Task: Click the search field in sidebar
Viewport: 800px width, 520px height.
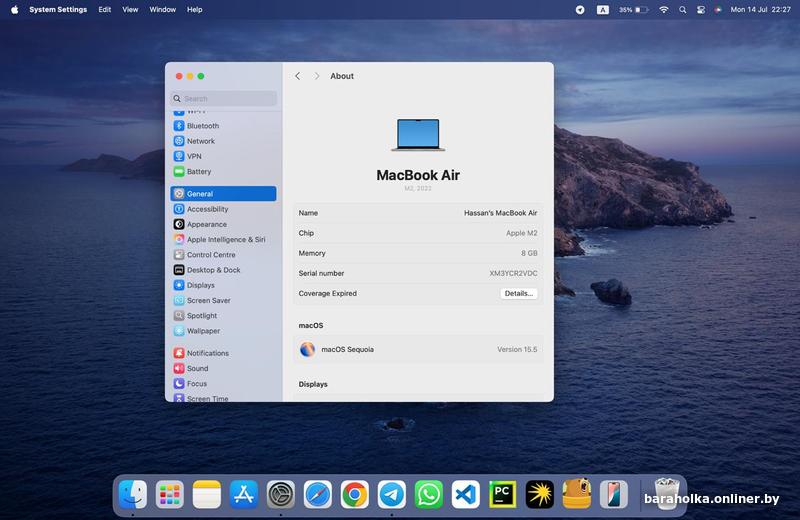Action: tap(224, 98)
